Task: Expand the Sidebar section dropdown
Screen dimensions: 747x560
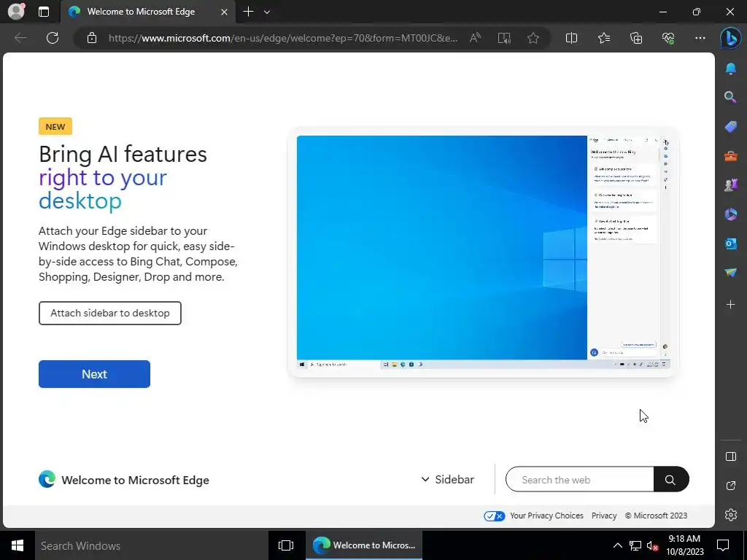Action: click(447, 480)
